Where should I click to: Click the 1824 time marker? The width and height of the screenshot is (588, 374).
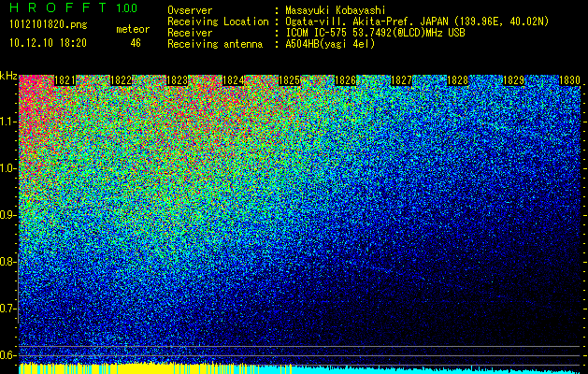234,80
